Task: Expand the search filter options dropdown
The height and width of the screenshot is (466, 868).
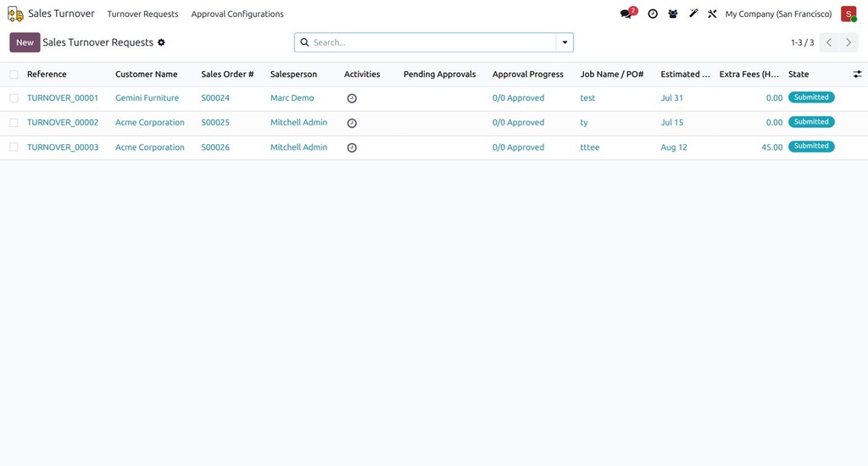Action: (565, 42)
